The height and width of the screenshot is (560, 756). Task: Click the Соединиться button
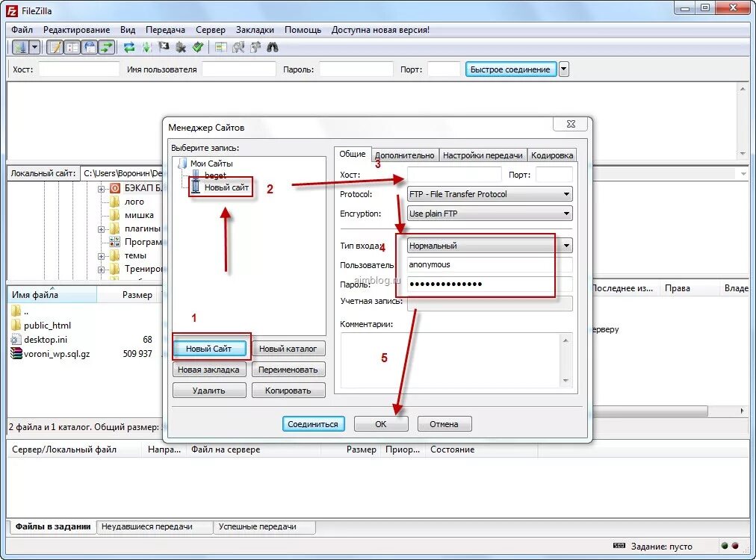313,423
